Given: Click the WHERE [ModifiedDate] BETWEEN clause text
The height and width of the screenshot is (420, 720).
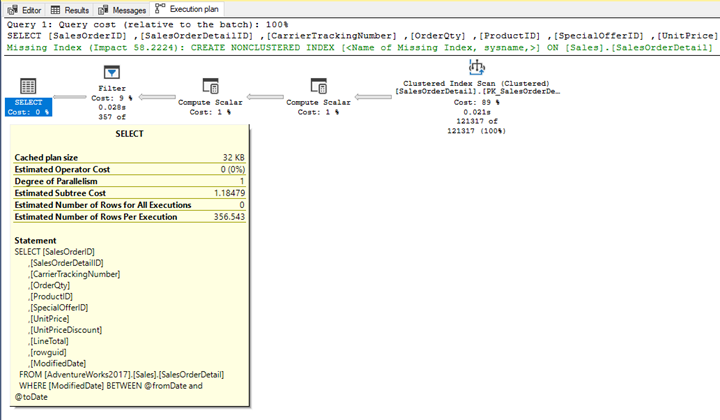Looking at the screenshot, I should [108, 392].
